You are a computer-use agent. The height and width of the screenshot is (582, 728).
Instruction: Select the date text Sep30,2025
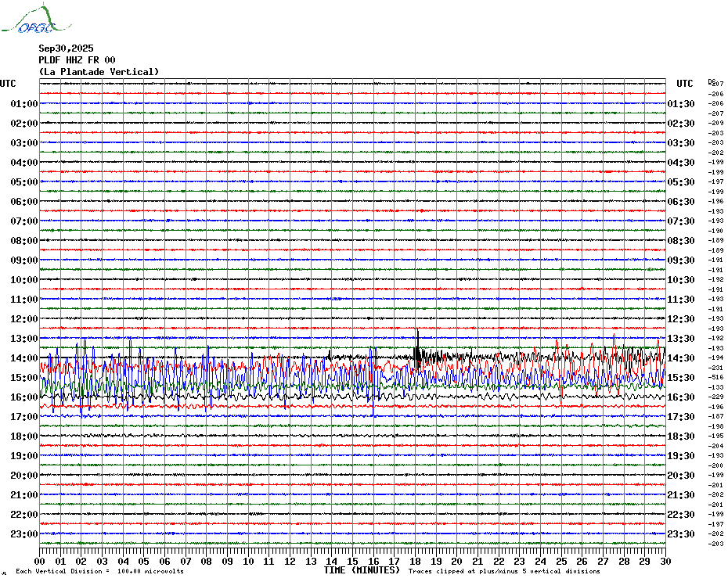pyautogui.click(x=66, y=48)
